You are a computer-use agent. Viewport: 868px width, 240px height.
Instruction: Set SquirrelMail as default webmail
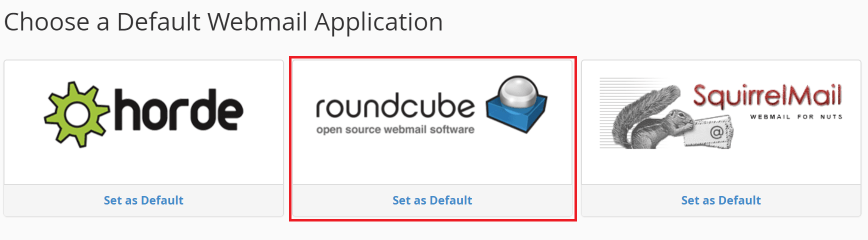click(721, 200)
